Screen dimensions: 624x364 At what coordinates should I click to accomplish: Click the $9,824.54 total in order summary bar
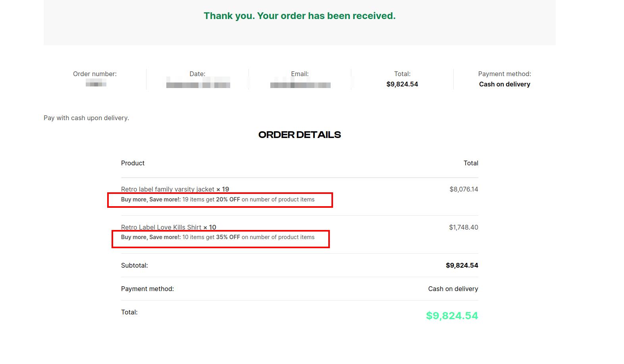point(402,84)
